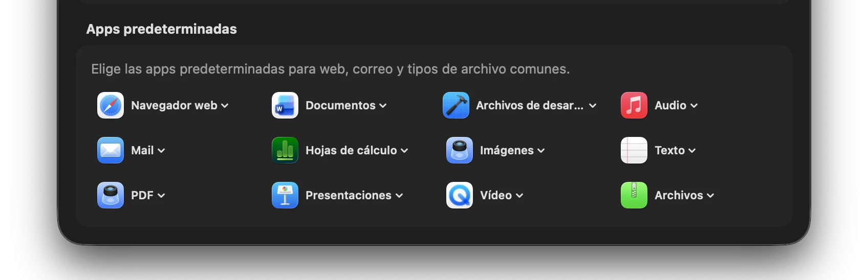Click the Mail app envelope icon
The height and width of the screenshot is (280, 868).
tap(111, 150)
